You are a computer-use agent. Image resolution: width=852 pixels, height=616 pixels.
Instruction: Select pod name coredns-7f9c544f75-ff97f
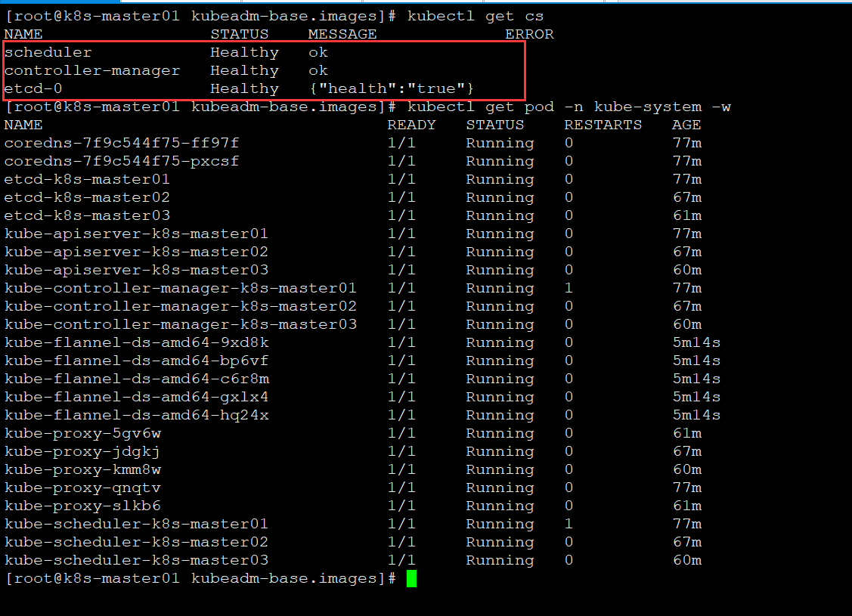pos(122,144)
